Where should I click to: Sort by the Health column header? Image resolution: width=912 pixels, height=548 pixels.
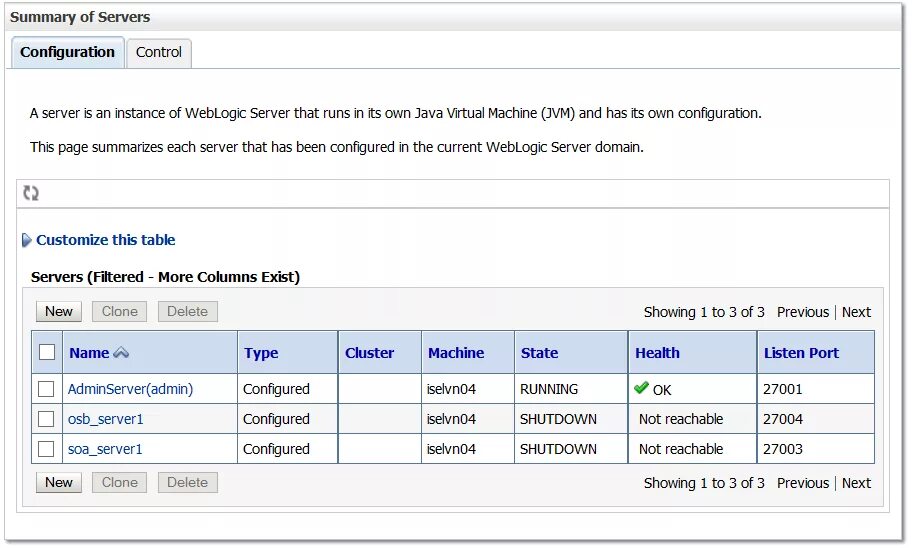click(657, 353)
